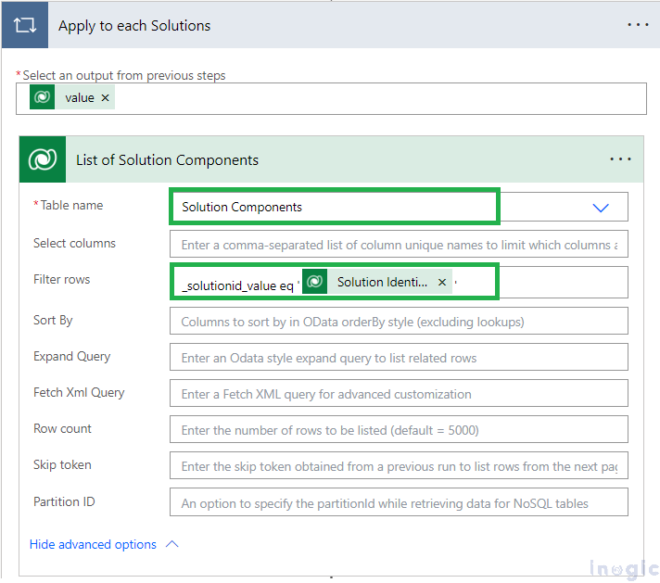Image resolution: width=660 pixels, height=583 pixels.
Task: Remove the value token with its X
Action: pos(105,98)
